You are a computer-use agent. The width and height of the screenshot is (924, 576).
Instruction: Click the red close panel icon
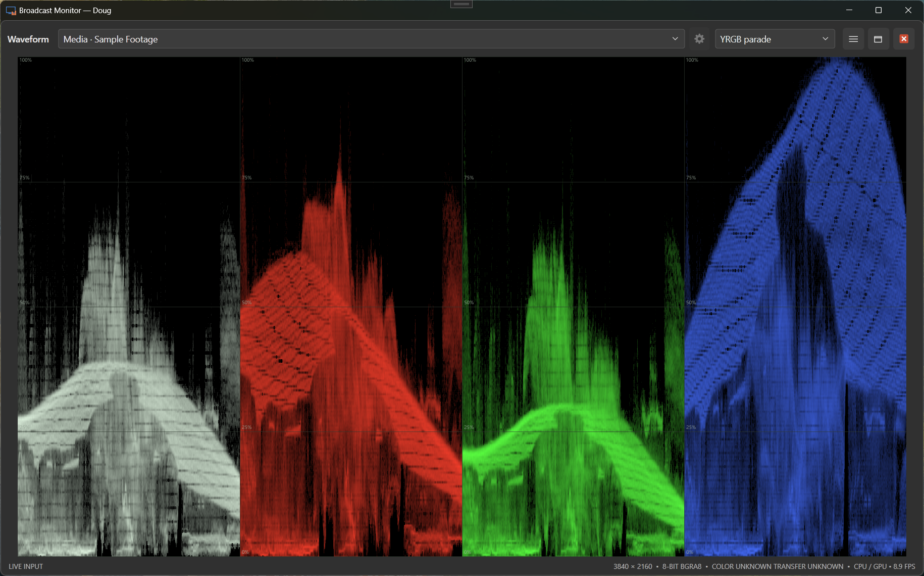pos(904,39)
